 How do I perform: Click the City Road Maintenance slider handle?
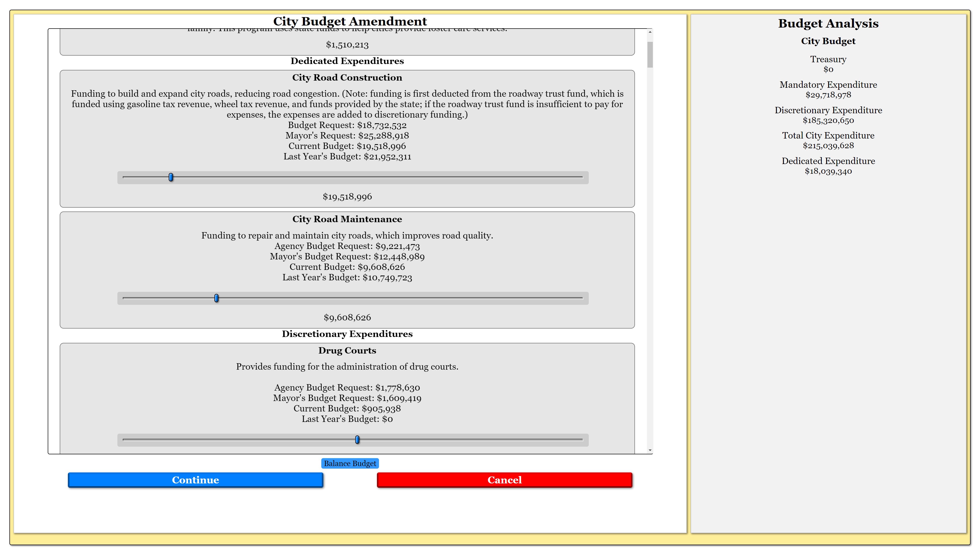[216, 298]
